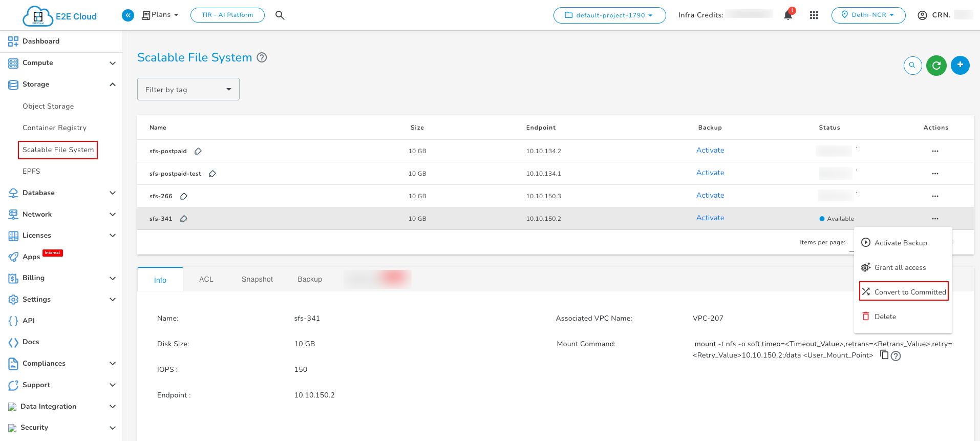Viewport: 980px width, 441px height.
Task: Click the blue plus create button
Action: click(x=960, y=65)
